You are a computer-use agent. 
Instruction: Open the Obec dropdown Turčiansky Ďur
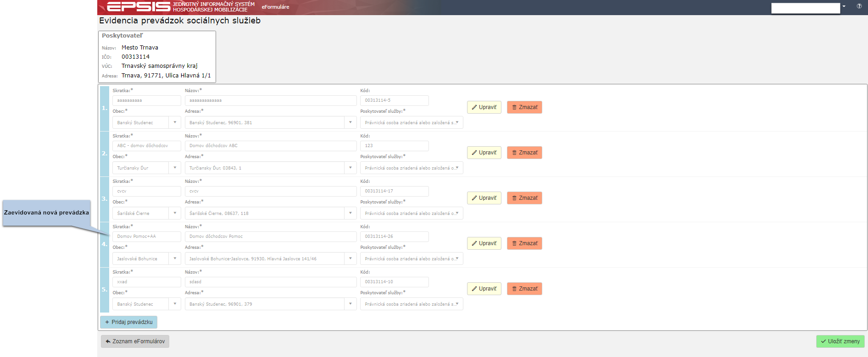[146, 168]
